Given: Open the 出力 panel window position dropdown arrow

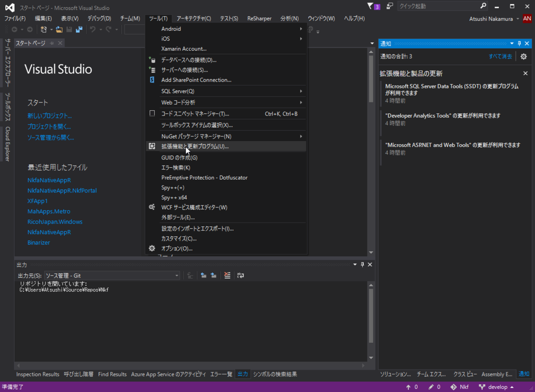Looking at the screenshot, I should click(355, 264).
